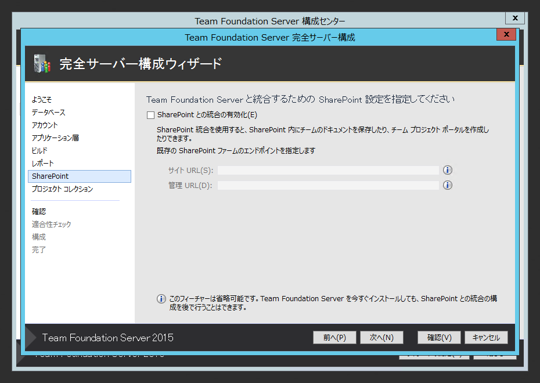
Task: Click the info icon beside 管理 URL
Action: click(447, 185)
